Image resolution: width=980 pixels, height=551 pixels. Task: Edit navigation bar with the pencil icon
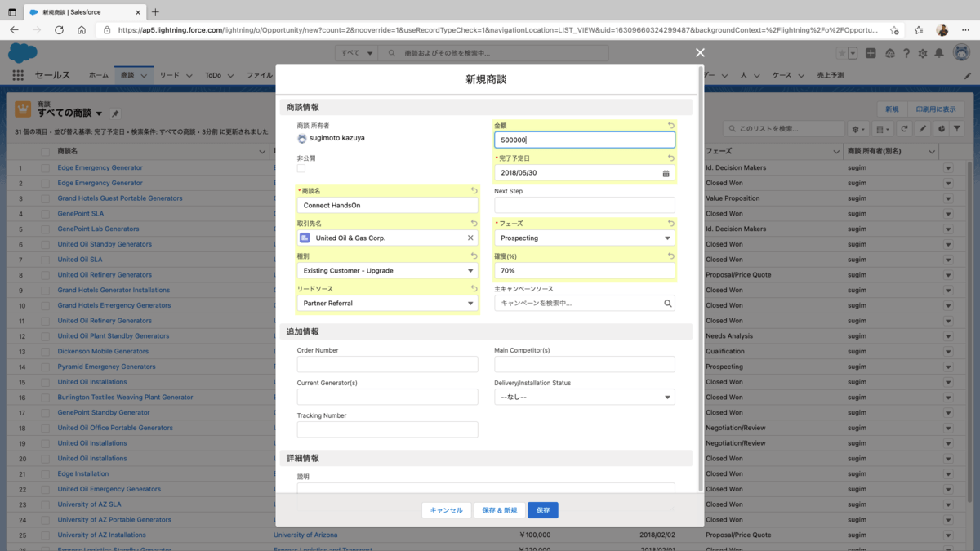pos(968,75)
